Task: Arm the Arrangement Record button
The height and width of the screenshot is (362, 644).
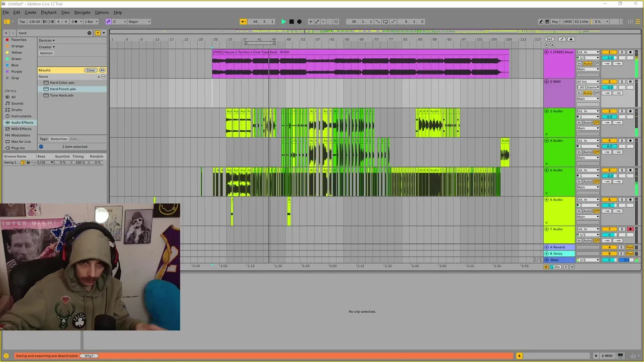Action: click(299, 22)
